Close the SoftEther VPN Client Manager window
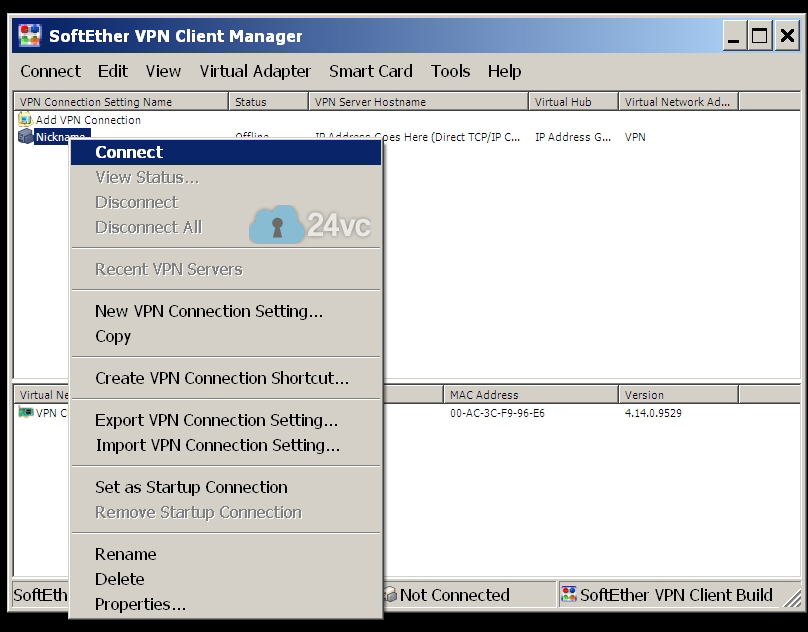This screenshot has width=808, height=632. (787, 36)
